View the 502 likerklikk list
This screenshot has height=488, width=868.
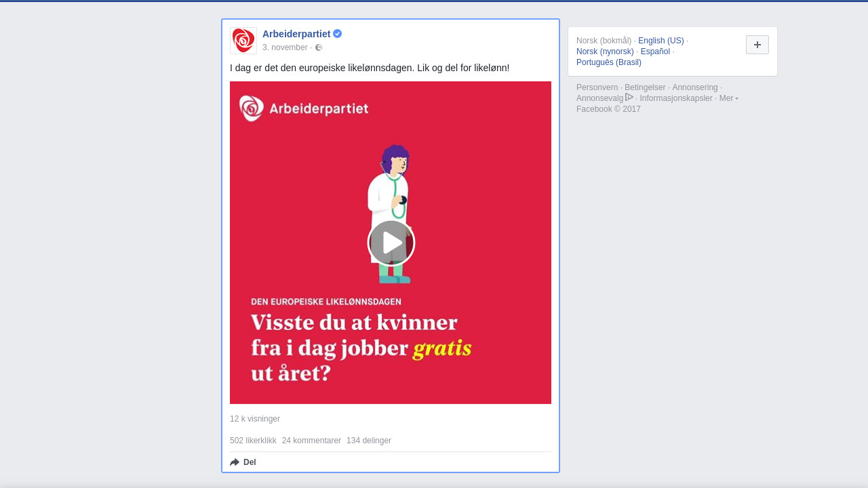(253, 441)
